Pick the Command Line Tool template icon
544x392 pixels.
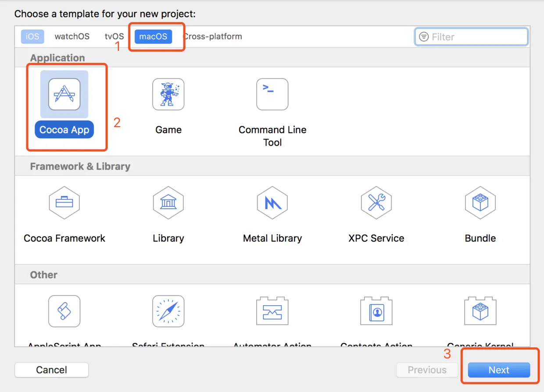[272, 94]
